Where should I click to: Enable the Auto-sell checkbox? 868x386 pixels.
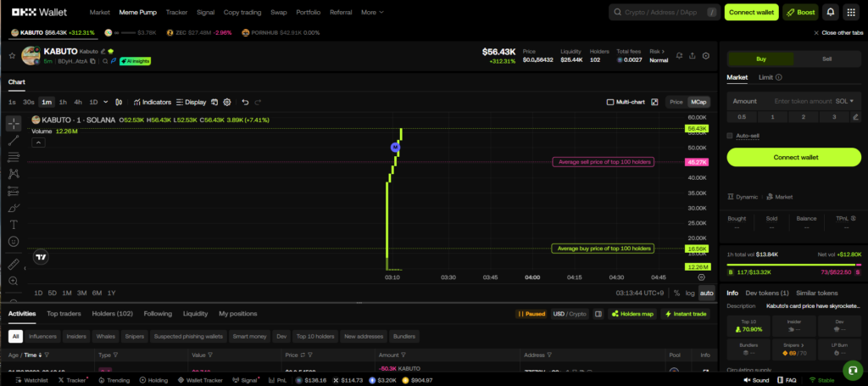[x=731, y=135]
